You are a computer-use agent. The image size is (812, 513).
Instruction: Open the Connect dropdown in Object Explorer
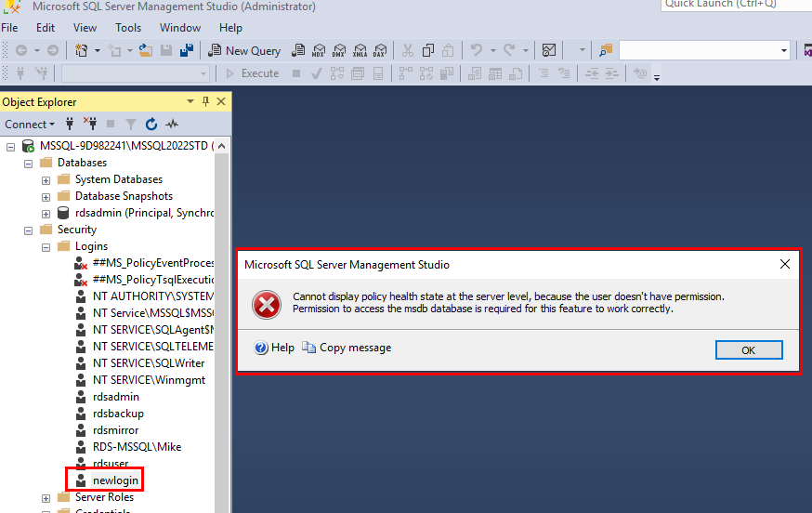point(30,125)
